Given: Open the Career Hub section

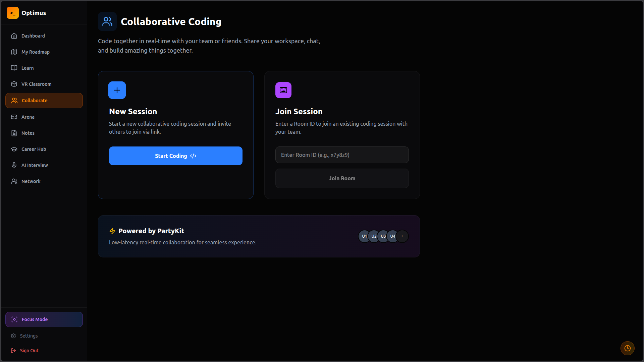Looking at the screenshot, I should (34, 149).
